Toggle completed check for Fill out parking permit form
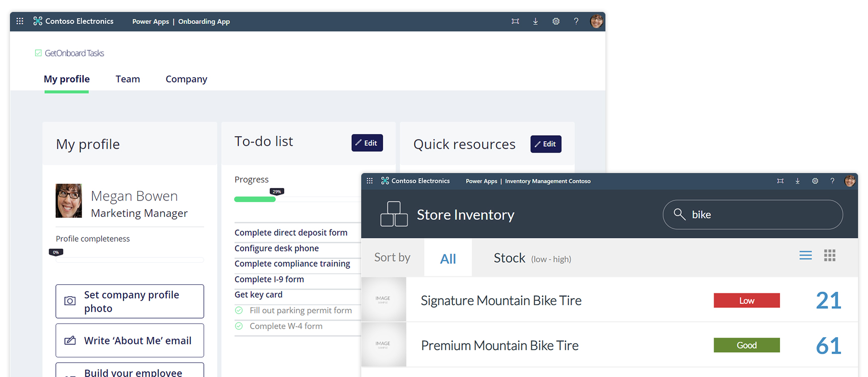This screenshot has height=377, width=868. tap(239, 310)
